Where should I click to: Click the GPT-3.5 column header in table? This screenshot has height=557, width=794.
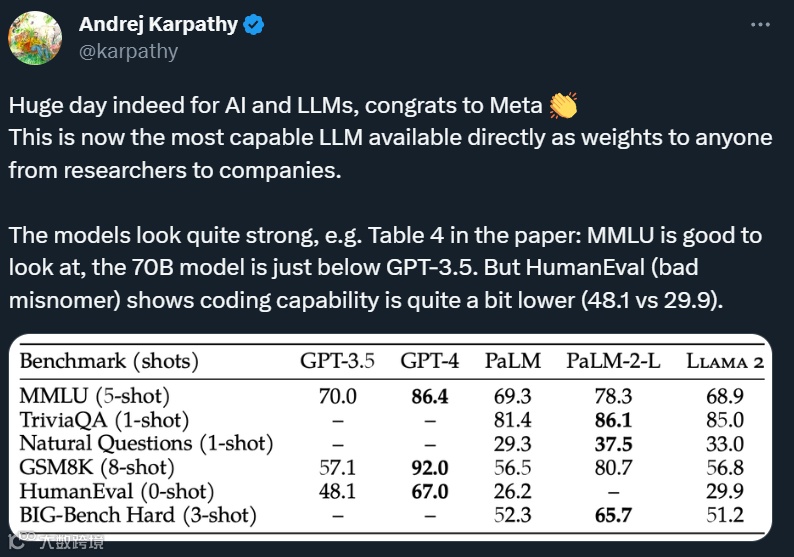pyautogui.click(x=338, y=361)
